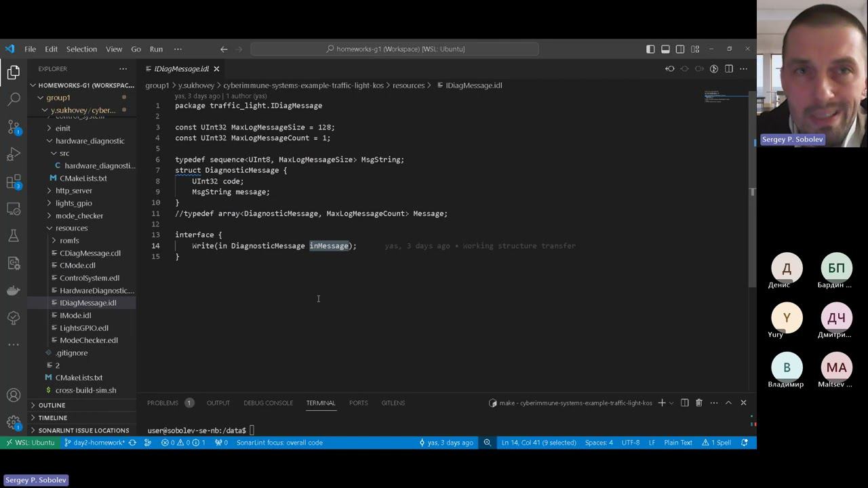Screen dimensions: 868x488
Task: Open the File menu
Action: coord(31,49)
